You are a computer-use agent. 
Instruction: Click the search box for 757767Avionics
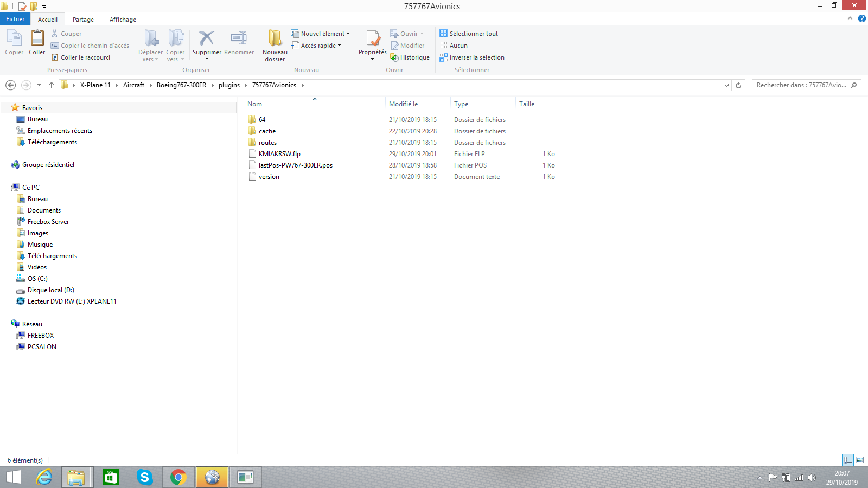click(806, 85)
